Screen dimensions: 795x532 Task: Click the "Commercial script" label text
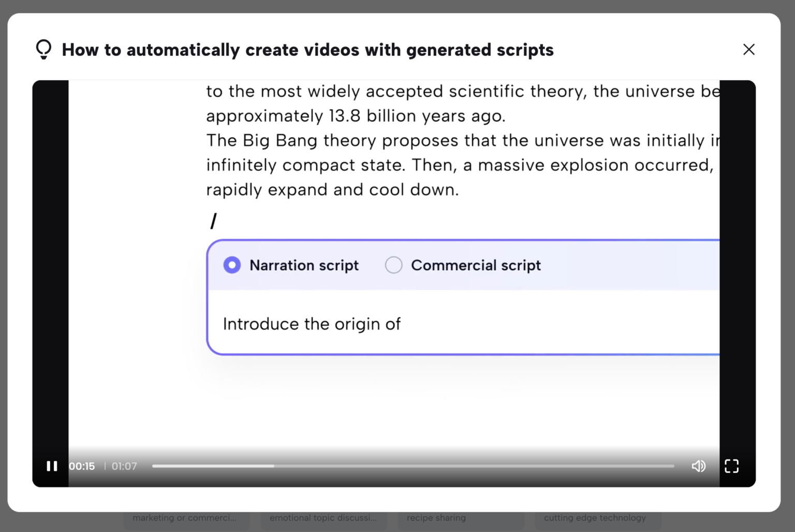(x=476, y=265)
